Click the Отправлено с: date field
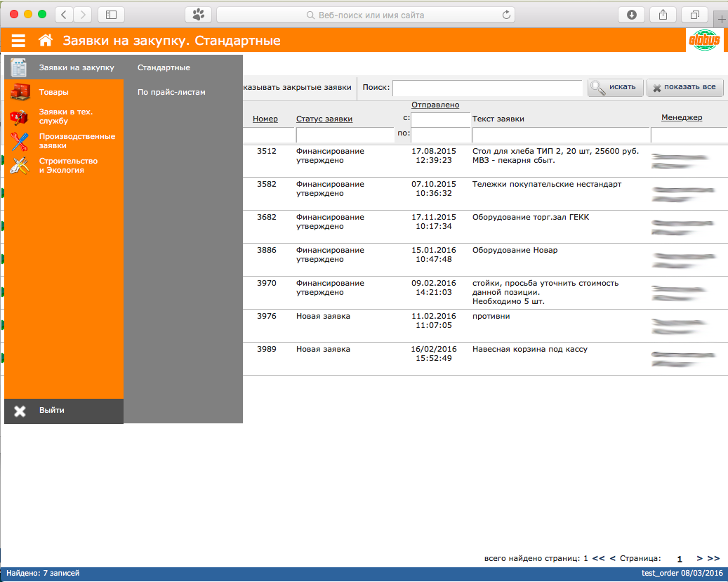The image size is (728, 582). pos(441,120)
